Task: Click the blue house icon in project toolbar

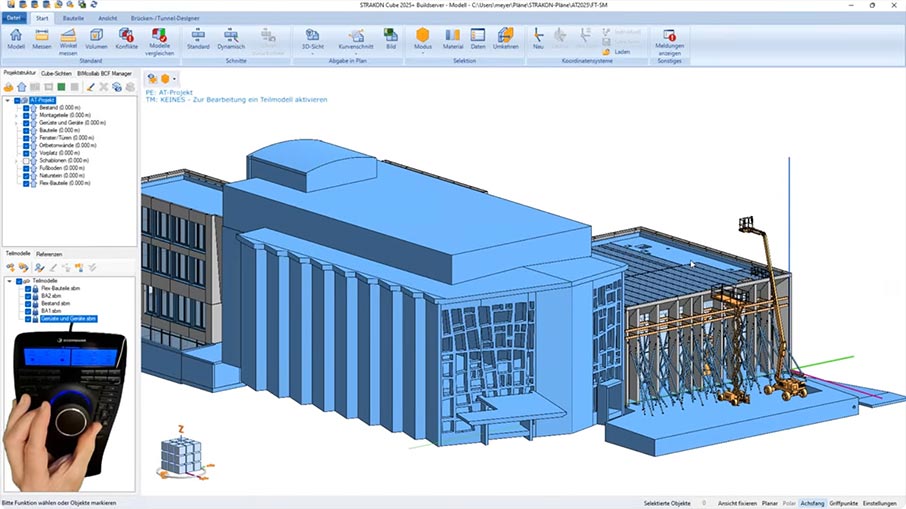Action: (22, 87)
